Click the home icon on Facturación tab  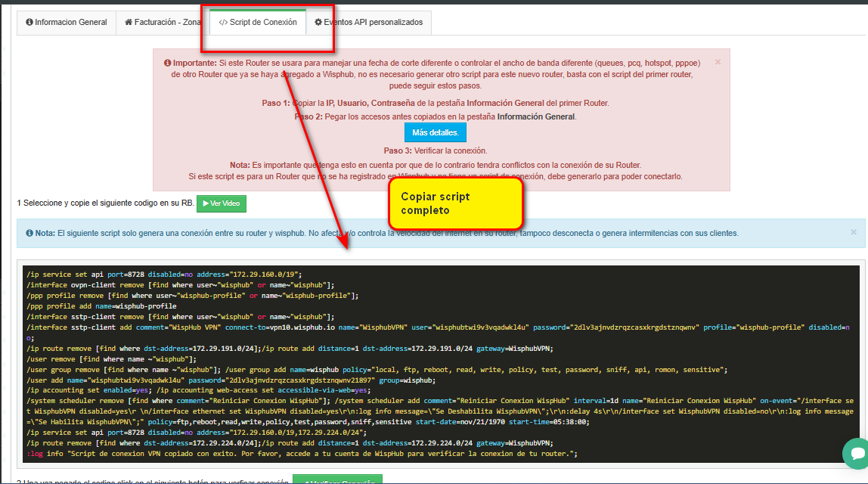point(129,23)
